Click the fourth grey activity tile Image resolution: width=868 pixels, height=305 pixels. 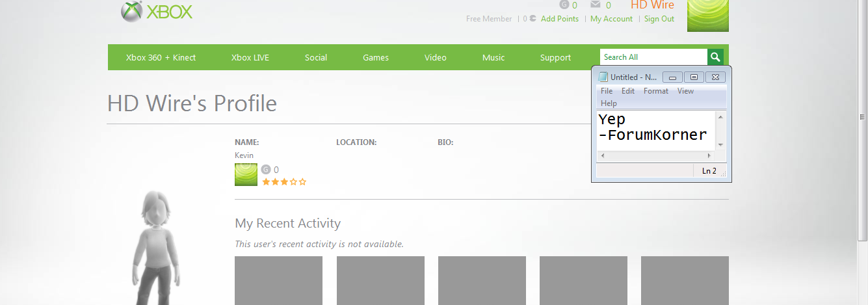click(x=583, y=280)
